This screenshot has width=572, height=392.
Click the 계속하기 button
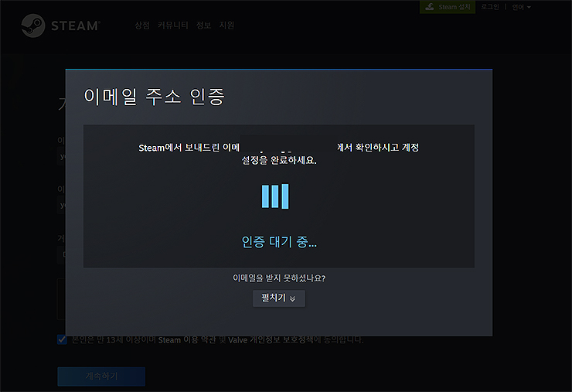point(101,377)
